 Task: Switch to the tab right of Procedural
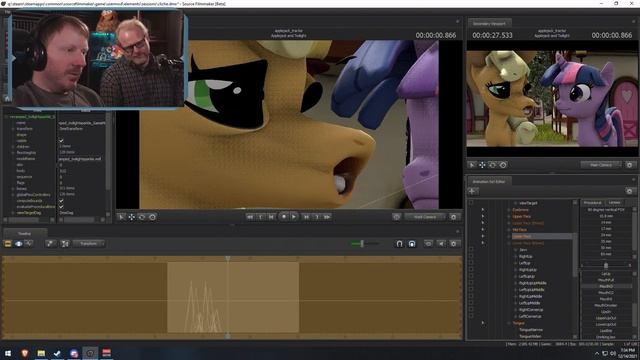click(614, 202)
